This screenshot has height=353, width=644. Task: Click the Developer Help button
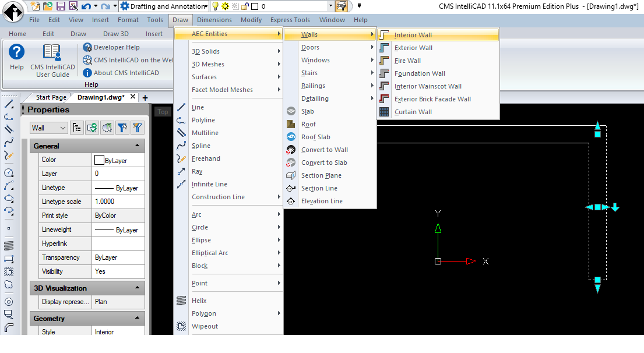click(x=111, y=47)
